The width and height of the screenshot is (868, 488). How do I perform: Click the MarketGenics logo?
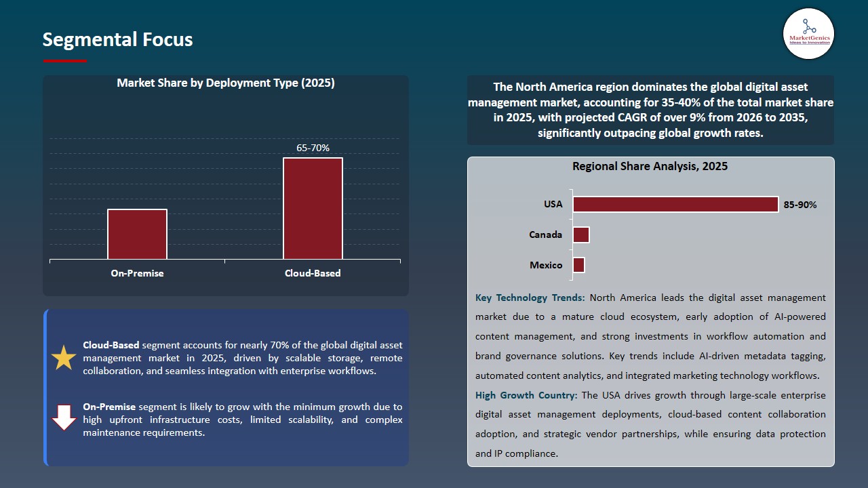pos(808,33)
